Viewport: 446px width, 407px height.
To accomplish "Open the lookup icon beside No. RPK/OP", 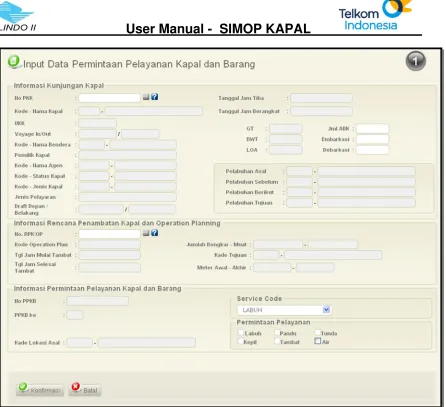I will click(146, 233).
